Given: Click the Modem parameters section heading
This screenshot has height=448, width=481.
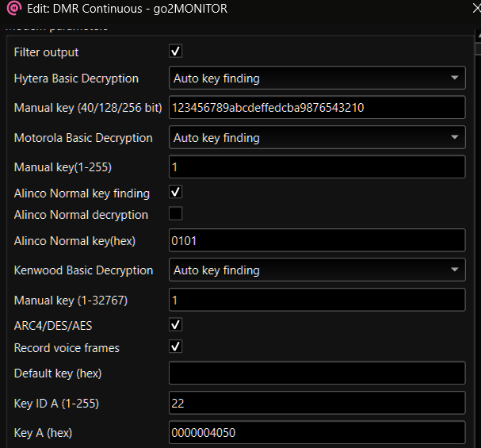Looking at the screenshot, I should [x=55, y=29].
